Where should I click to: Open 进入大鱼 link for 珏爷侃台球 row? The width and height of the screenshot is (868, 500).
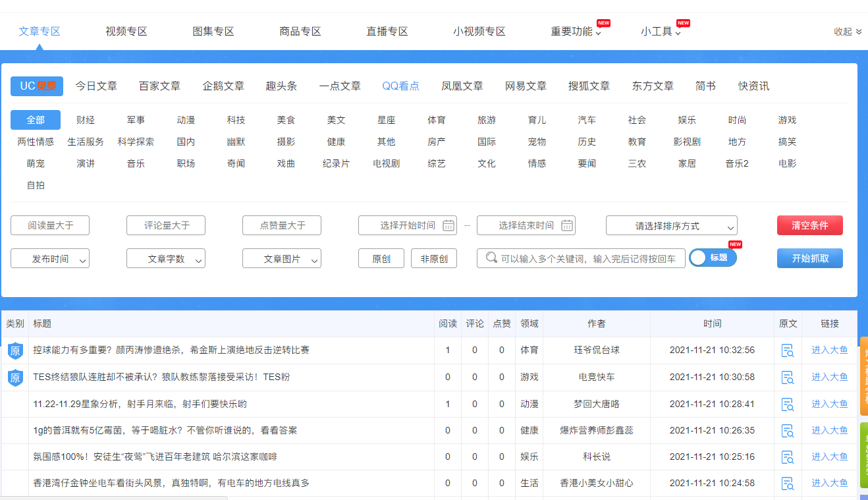(x=830, y=350)
